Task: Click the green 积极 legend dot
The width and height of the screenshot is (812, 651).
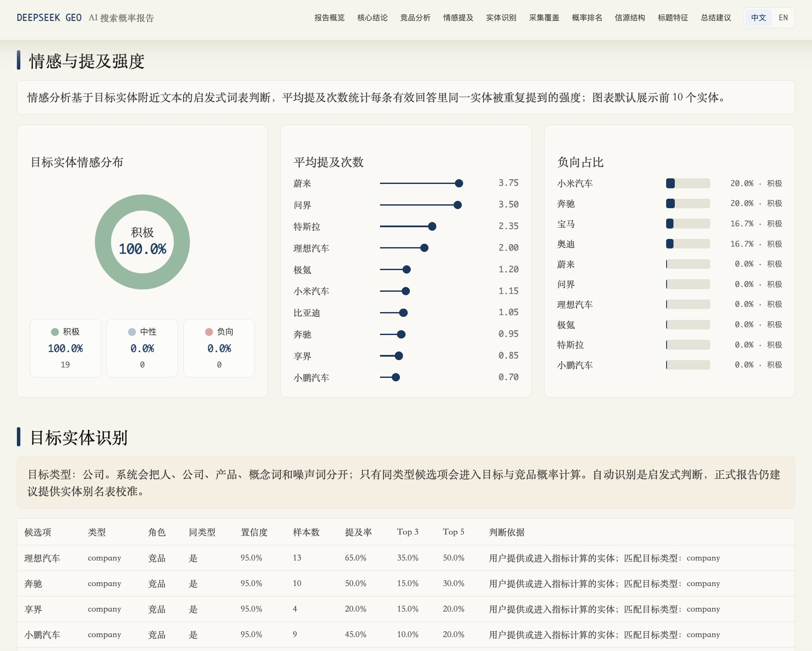Action: [55, 332]
